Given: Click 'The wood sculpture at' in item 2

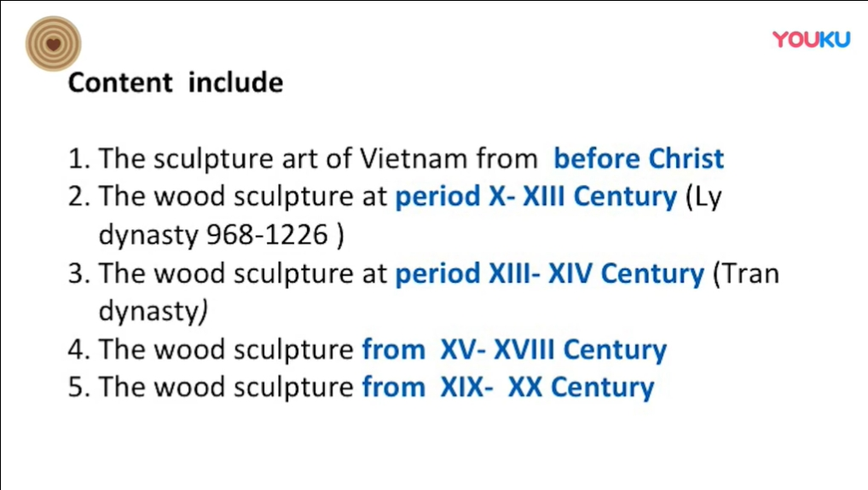Looking at the screenshot, I should [242, 197].
